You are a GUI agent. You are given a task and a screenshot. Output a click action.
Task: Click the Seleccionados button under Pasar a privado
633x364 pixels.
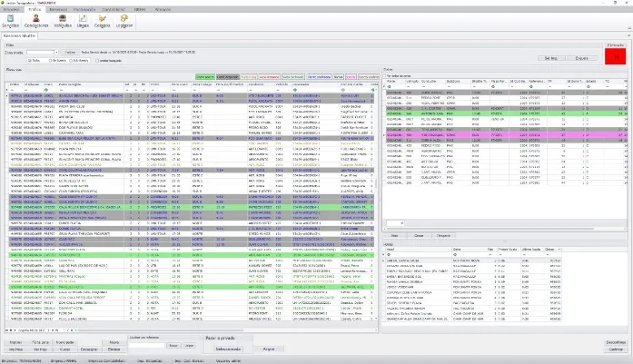pyautogui.click(x=228, y=349)
